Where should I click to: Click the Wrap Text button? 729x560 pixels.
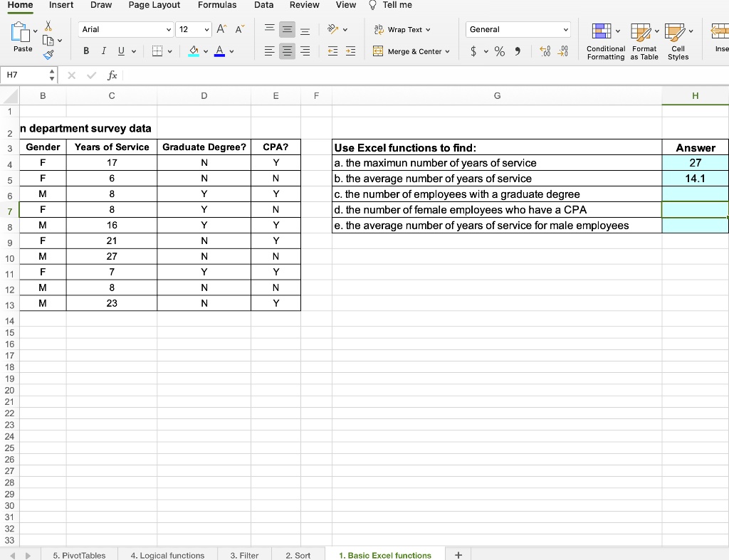click(x=403, y=29)
